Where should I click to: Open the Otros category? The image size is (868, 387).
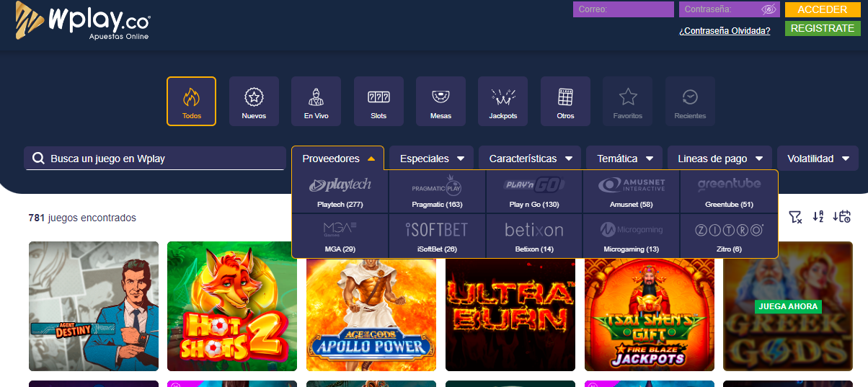click(x=565, y=102)
